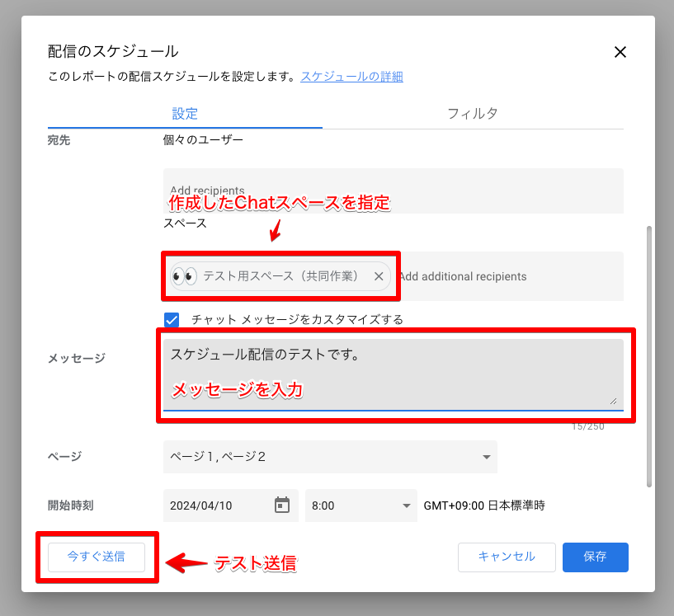Image resolution: width=674 pixels, height=616 pixels.
Task: Click the dialog's vertical scrollbar
Action: click(649, 355)
